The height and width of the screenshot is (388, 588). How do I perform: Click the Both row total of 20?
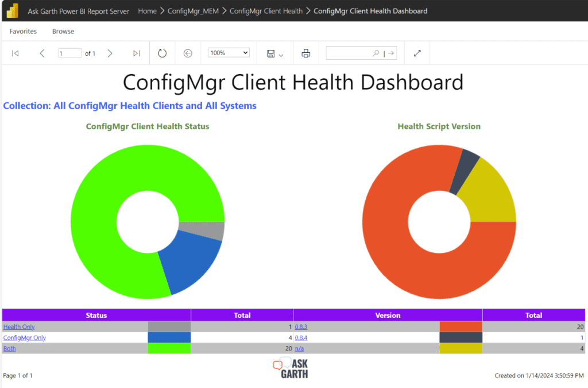tap(288, 348)
